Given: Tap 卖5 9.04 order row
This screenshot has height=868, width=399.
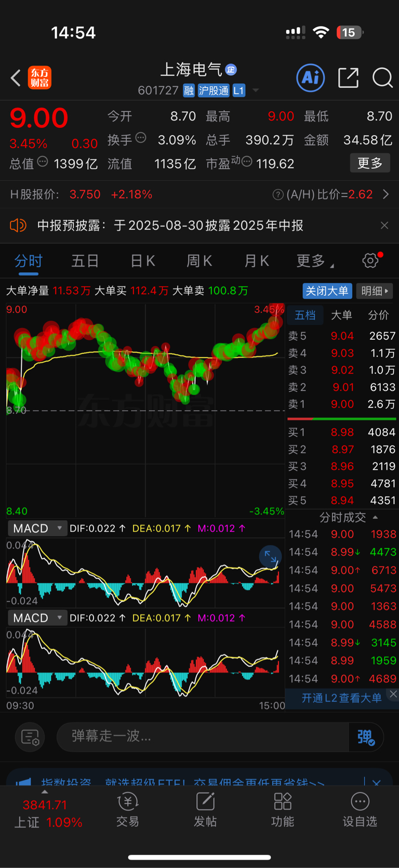Looking at the screenshot, I should pyautogui.click(x=342, y=336).
